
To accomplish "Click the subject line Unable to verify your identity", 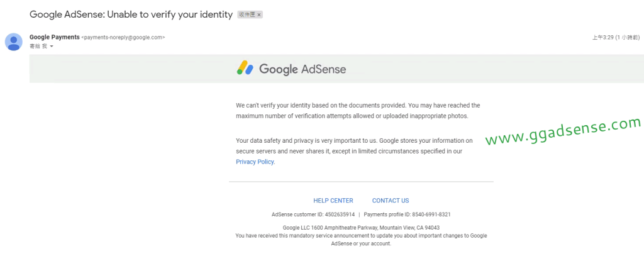I will (x=131, y=14).
